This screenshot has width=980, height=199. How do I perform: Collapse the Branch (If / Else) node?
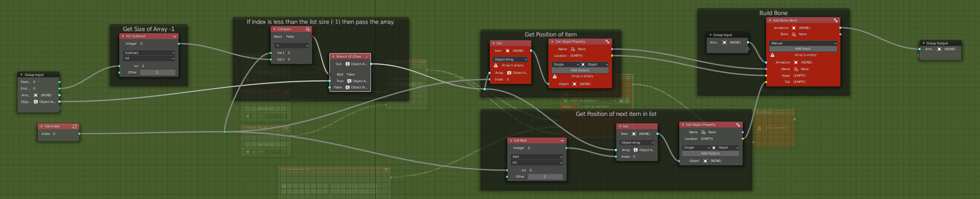point(333,57)
